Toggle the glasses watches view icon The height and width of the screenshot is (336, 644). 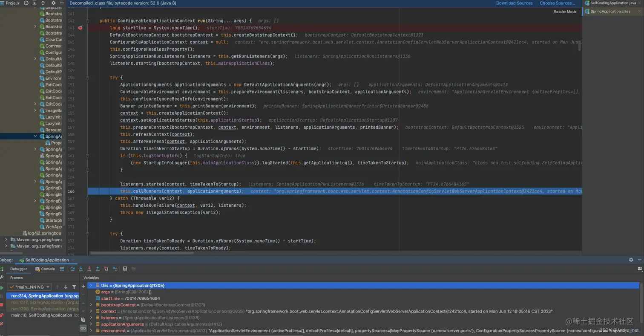(x=83, y=328)
